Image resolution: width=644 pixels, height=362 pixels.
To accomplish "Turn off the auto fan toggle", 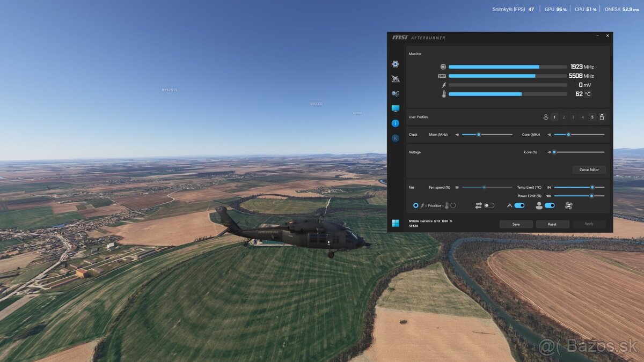I will [519, 205].
